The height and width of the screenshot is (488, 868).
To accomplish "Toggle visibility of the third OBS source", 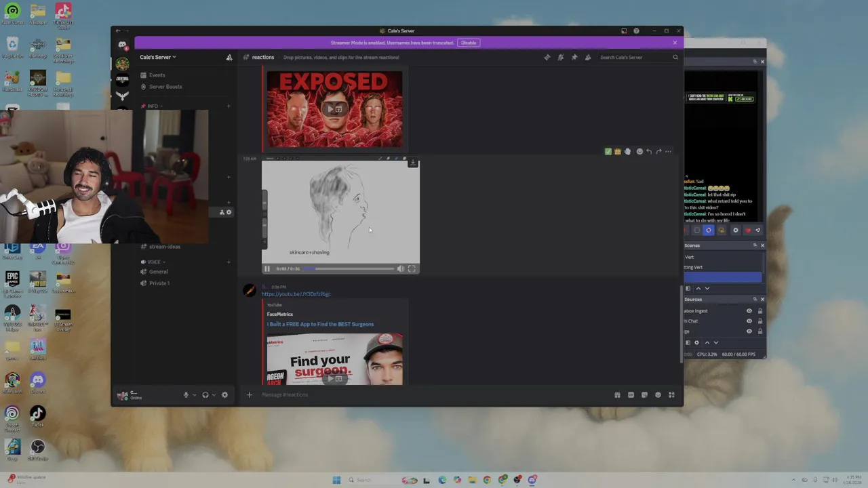I will click(x=749, y=331).
